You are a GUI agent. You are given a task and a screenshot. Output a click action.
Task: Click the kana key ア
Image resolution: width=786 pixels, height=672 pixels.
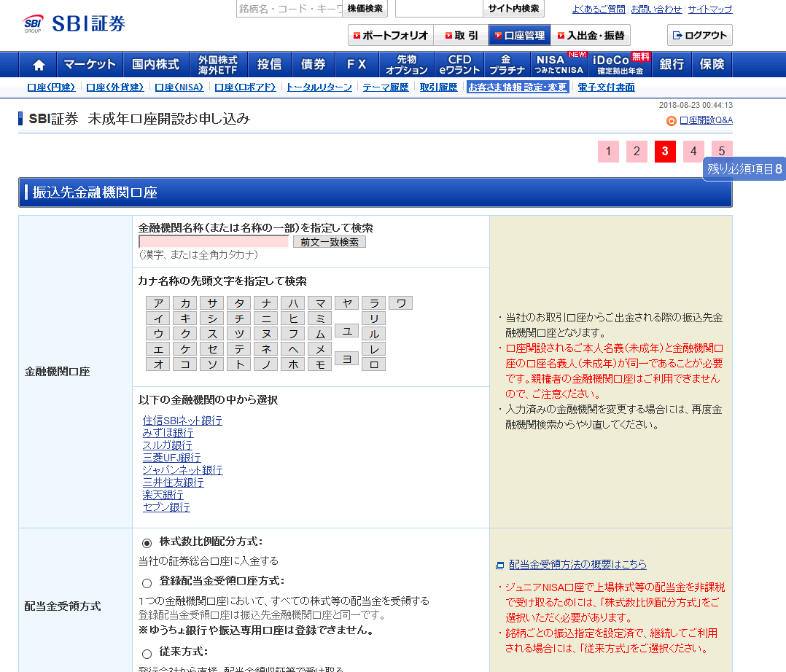158,303
